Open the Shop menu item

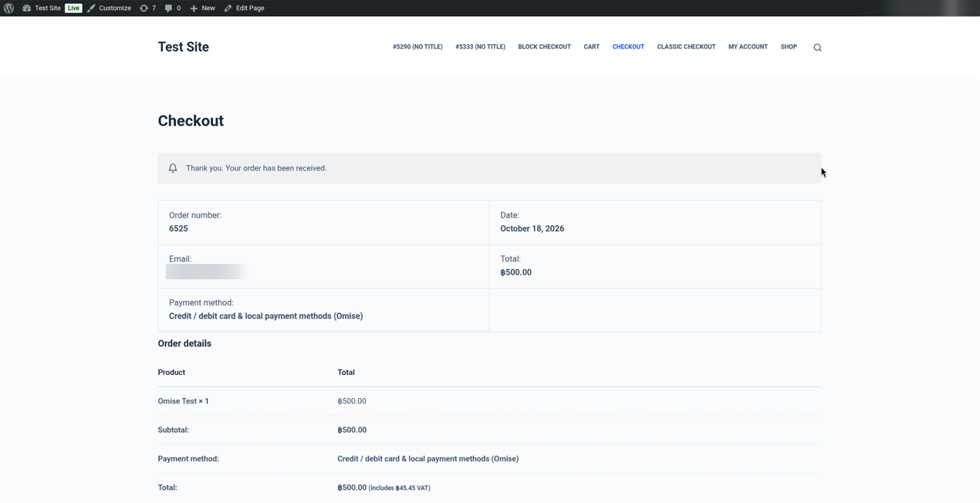click(789, 47)
